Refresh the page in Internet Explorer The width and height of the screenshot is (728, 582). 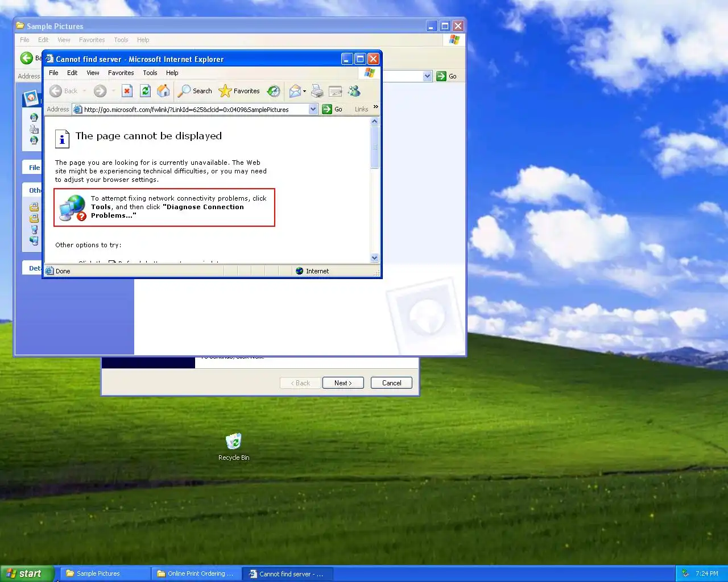coord(146,91)
